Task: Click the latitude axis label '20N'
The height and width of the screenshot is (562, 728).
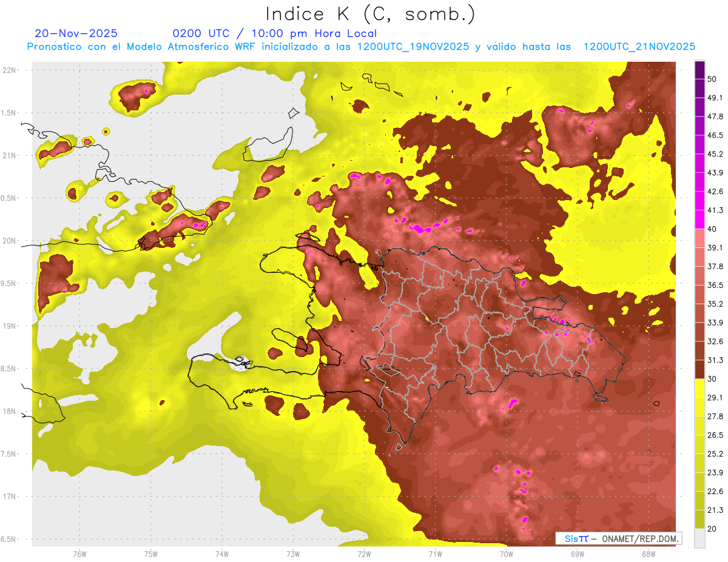Action: click(x=10, y=241)
